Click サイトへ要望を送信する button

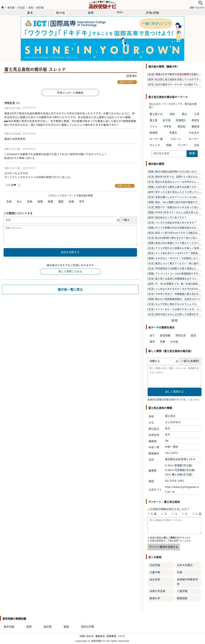click(x=164, y=547)
